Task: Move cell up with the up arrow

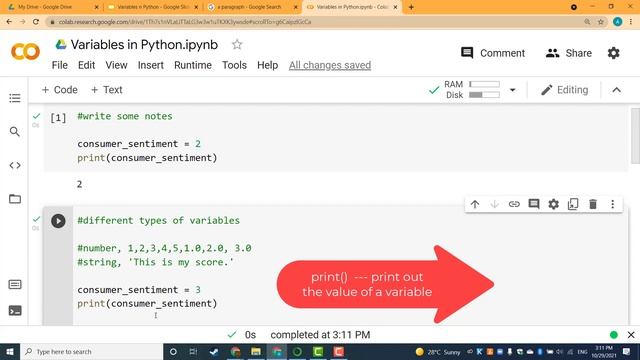Action: (x=475, y=204)
